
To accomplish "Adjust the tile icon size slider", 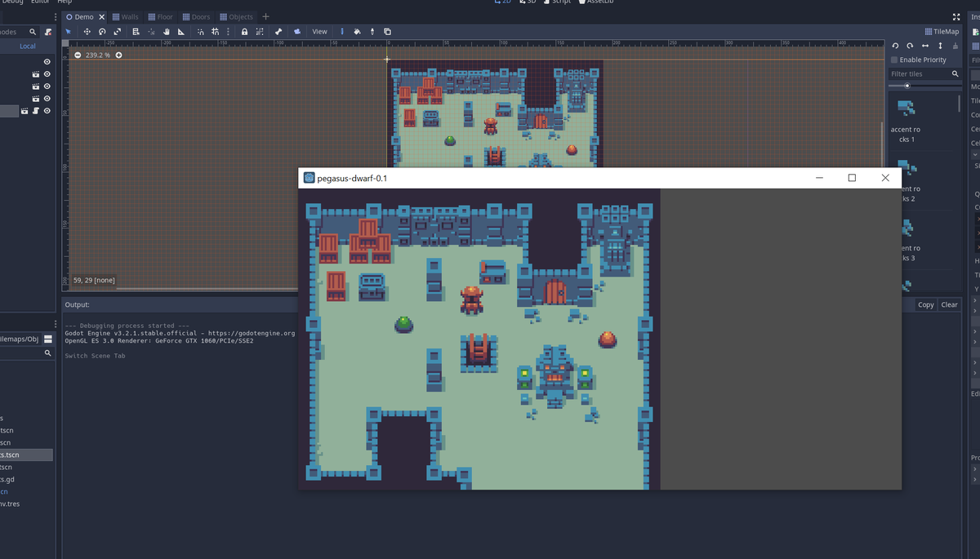I will 924,86.
